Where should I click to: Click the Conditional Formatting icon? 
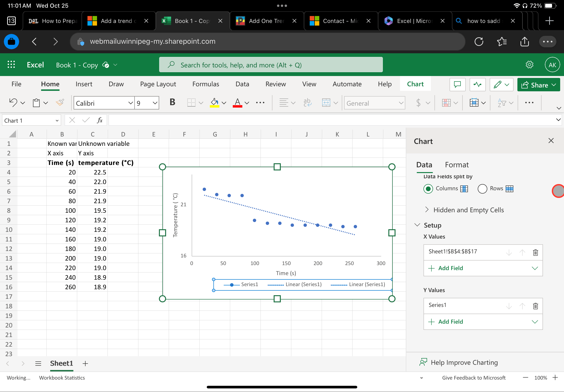446,103
